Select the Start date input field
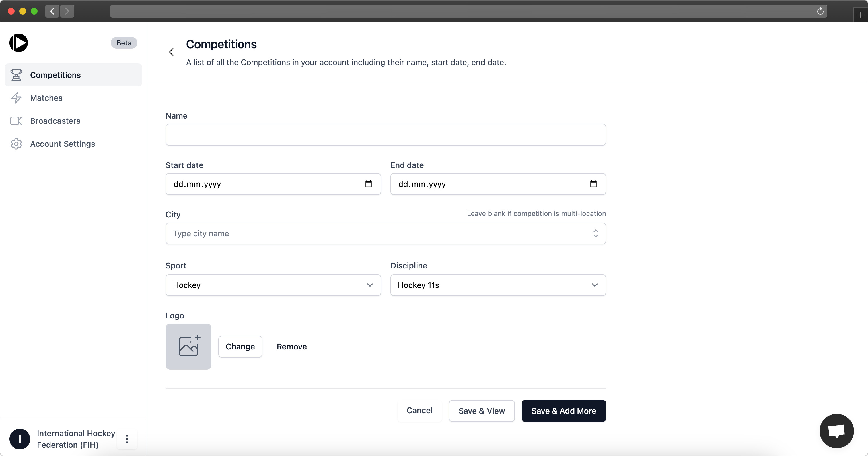 point(273,184)
